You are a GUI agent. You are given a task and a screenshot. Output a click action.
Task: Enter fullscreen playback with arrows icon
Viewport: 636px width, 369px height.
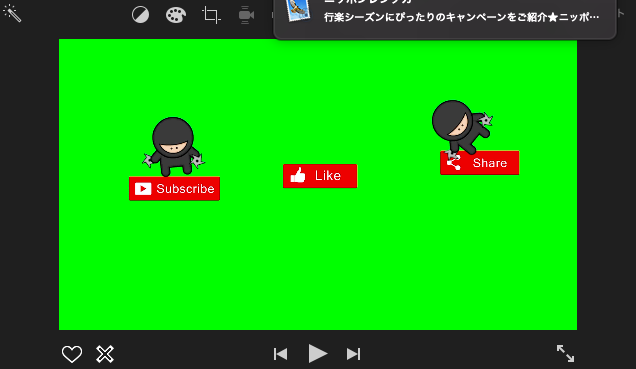pos(565,353)
